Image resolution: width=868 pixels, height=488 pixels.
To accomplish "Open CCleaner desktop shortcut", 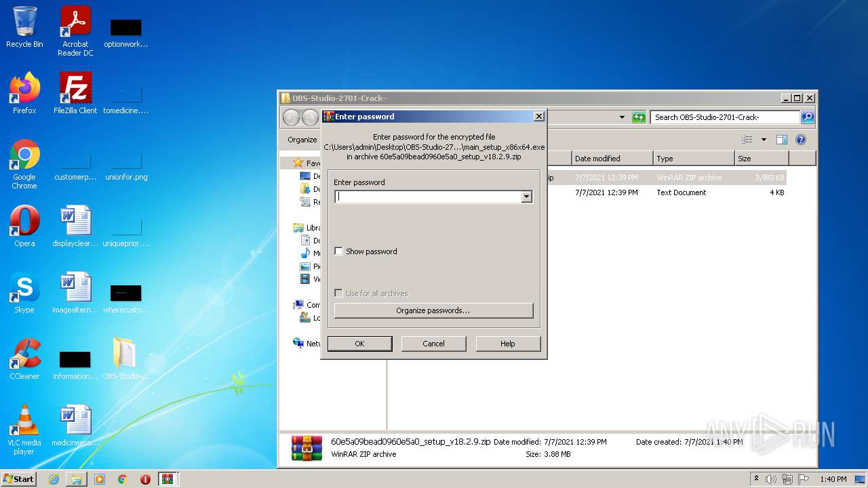I will tap(24, 359).
